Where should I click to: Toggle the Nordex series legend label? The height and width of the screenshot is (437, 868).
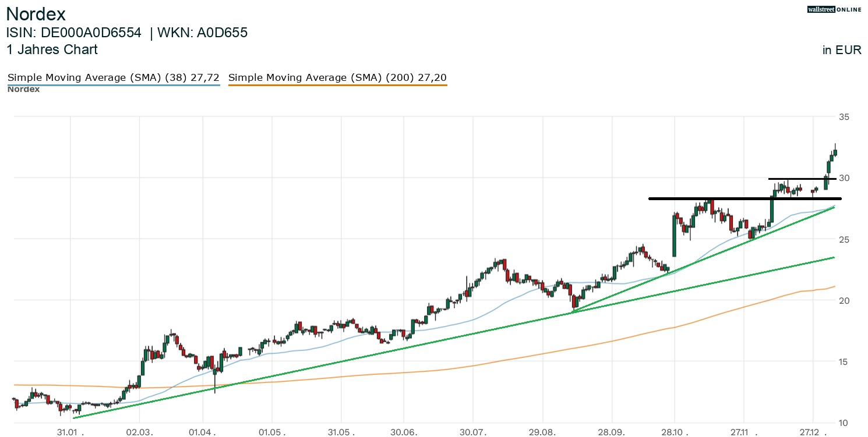click(23, 90)
